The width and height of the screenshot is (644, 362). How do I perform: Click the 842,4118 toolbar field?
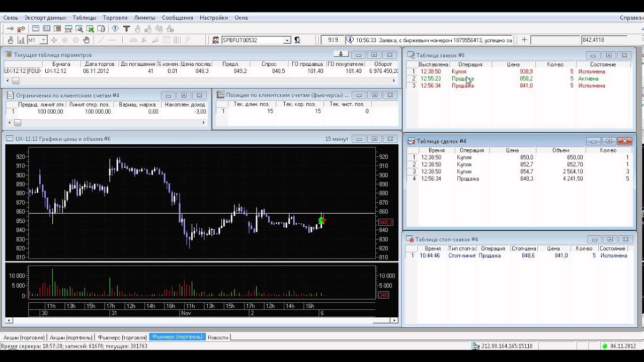pyautogui.click(x=604, y=40)
